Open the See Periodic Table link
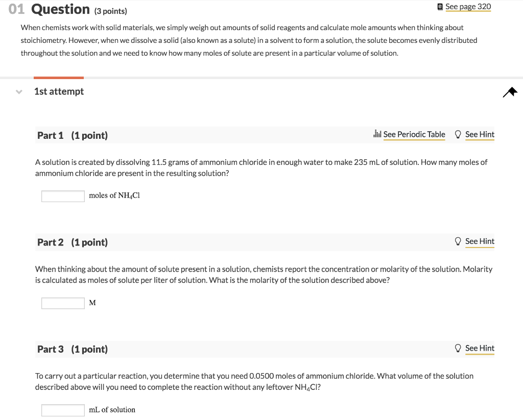This screenshot has height=420, width=523. (x=414, y=134)
